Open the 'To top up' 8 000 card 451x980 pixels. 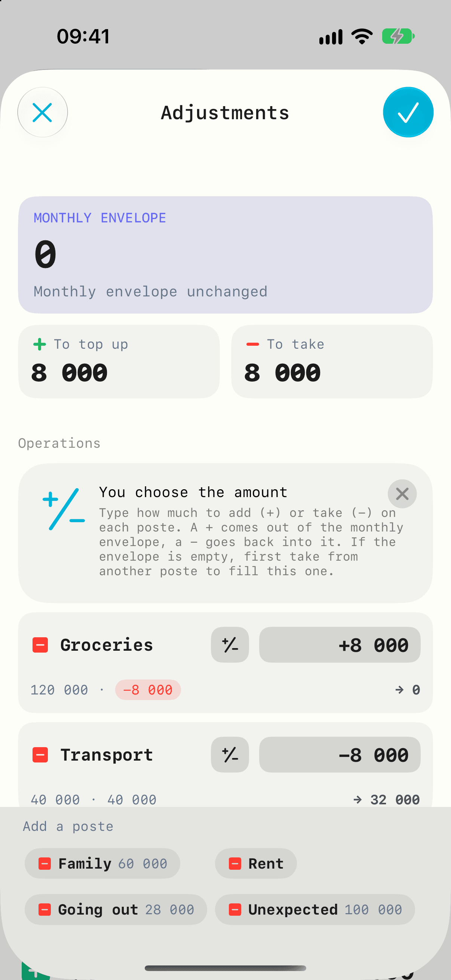[x=119, y=361]
